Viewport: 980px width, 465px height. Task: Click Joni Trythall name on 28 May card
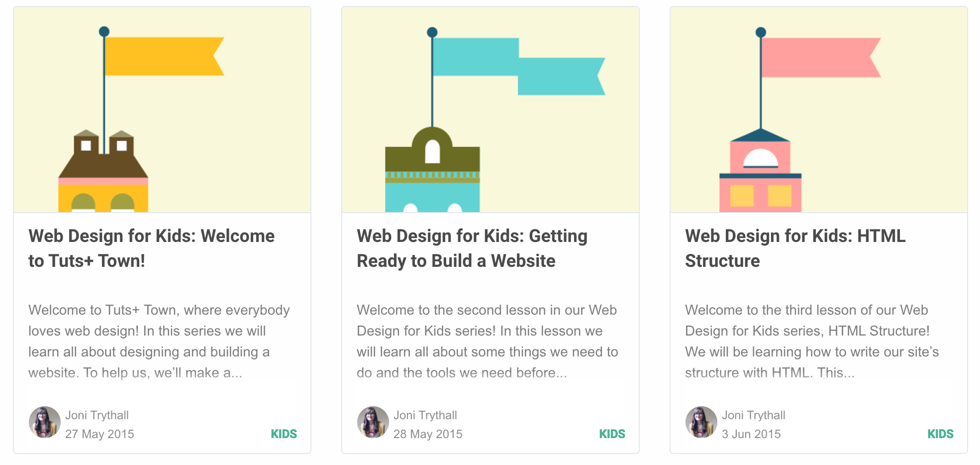425,415
